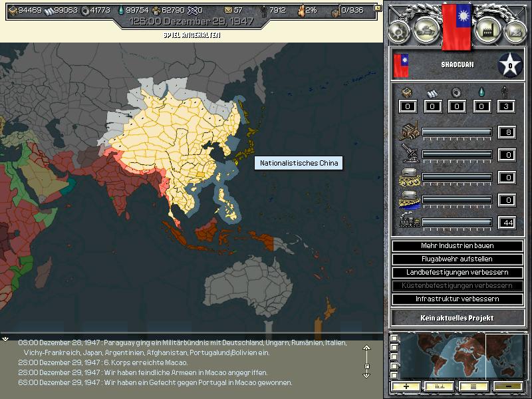The image size is (532, 399).
Task: Click log entry 6. Korps erreichte Macao
Action: tap(103, 362)
